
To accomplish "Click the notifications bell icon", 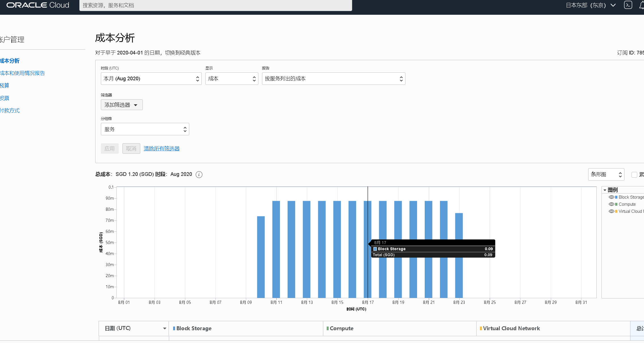I will coord(641,5).
